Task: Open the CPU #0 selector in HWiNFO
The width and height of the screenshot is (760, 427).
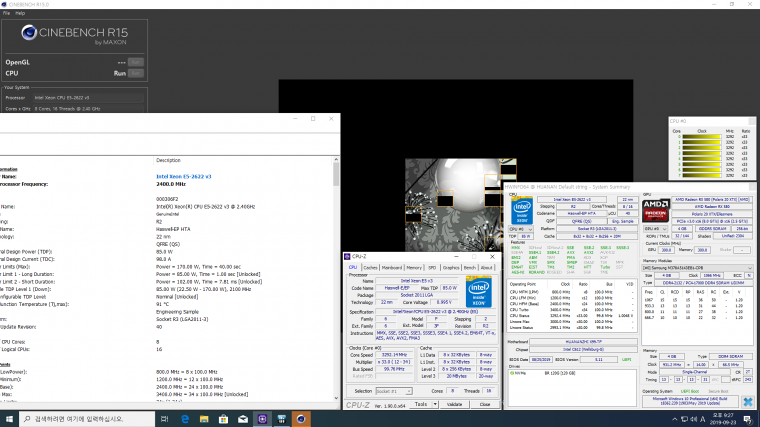Action: (521, 229)
